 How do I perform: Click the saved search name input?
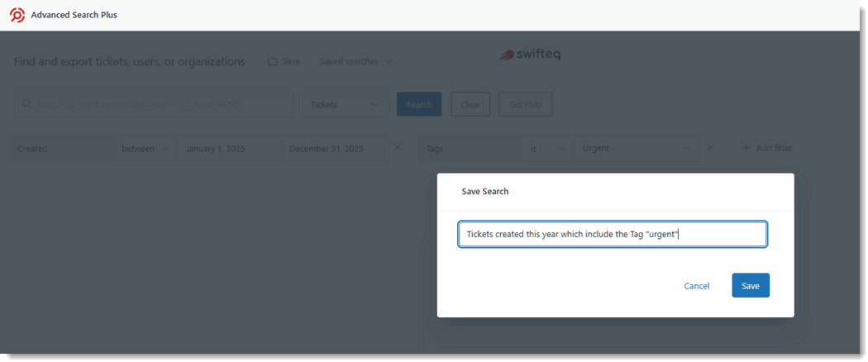613,234
